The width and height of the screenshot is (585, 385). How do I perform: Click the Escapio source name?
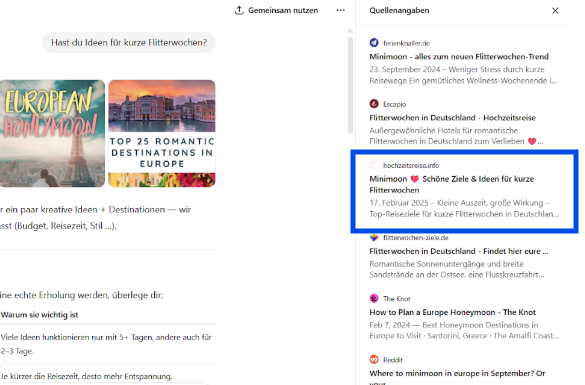[x=394, y=104]
